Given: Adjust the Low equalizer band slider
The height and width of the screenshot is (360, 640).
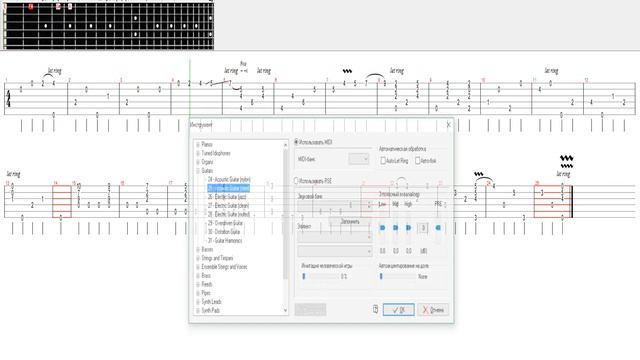Looking at the screenshot, I should tap(382, 228).
